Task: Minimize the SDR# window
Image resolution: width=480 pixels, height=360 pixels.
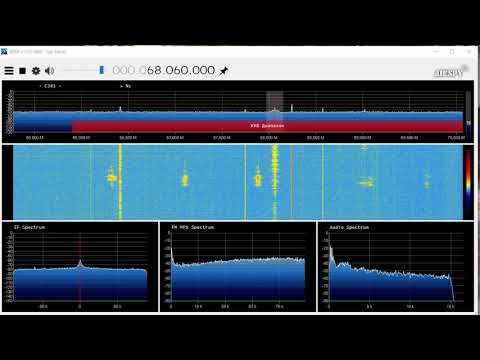Action: pos(436,52)
